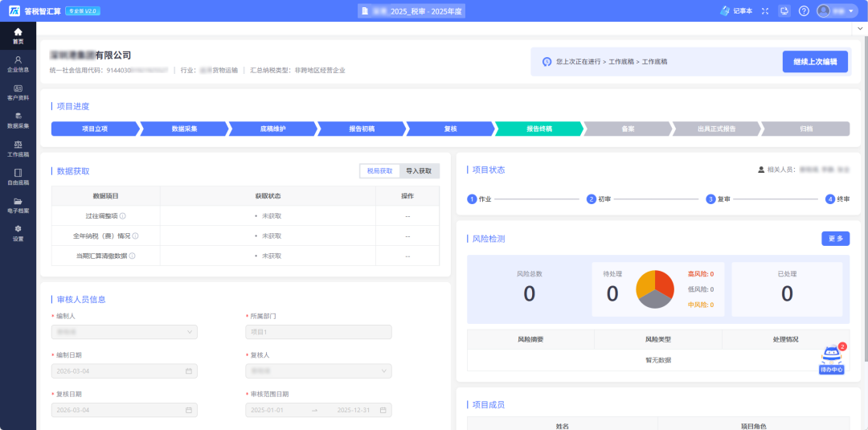Click the 暂无数据 empty table text
The image size is (868, 430).
click(658, 360)
